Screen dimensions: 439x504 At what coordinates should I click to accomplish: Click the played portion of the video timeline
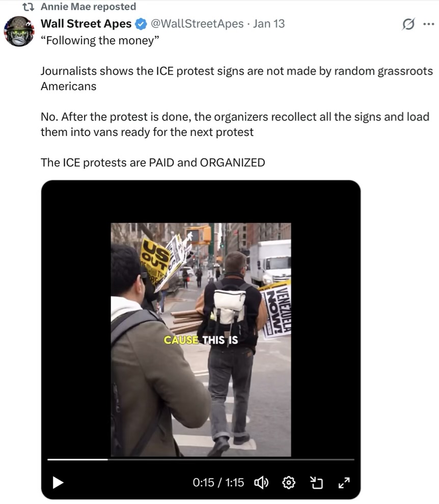click(x=77, y=460)
